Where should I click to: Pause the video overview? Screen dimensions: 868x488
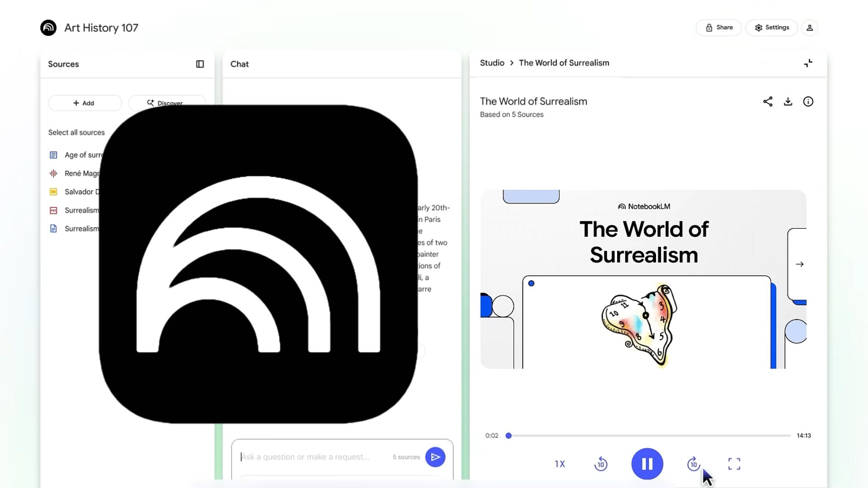[647, 464]
